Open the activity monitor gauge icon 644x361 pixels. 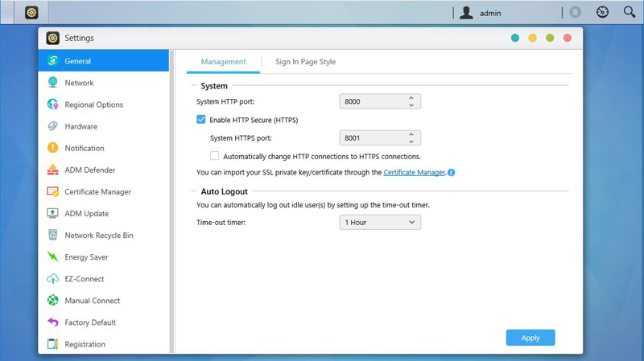602,12
